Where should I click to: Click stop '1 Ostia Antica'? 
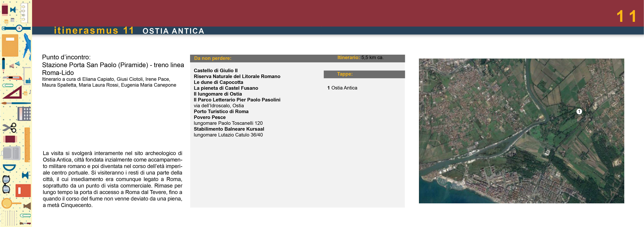(342, 88)
